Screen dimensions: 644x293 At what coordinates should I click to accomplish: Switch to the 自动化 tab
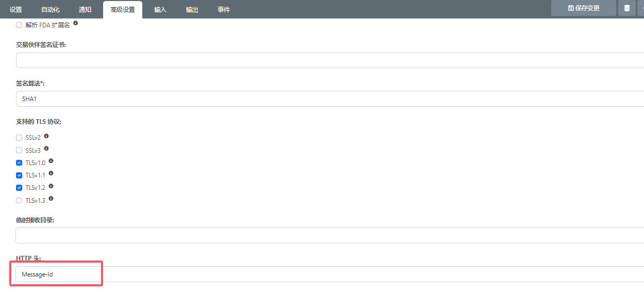click(50, 10)
